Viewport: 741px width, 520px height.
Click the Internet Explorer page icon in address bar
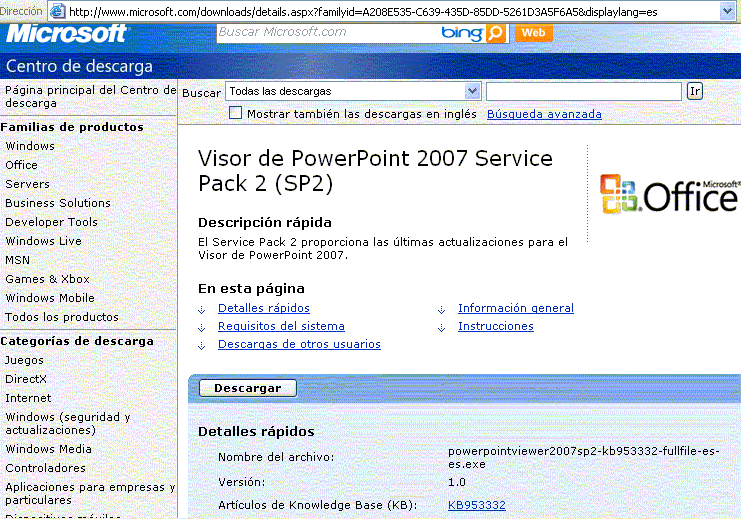pyautogui.click(x=57, y=11)
